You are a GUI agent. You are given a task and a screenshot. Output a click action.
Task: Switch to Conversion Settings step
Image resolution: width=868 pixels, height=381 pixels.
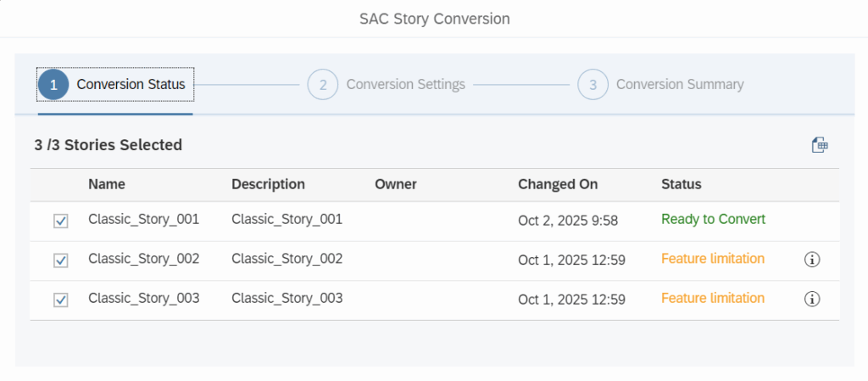tap(405, 85)
